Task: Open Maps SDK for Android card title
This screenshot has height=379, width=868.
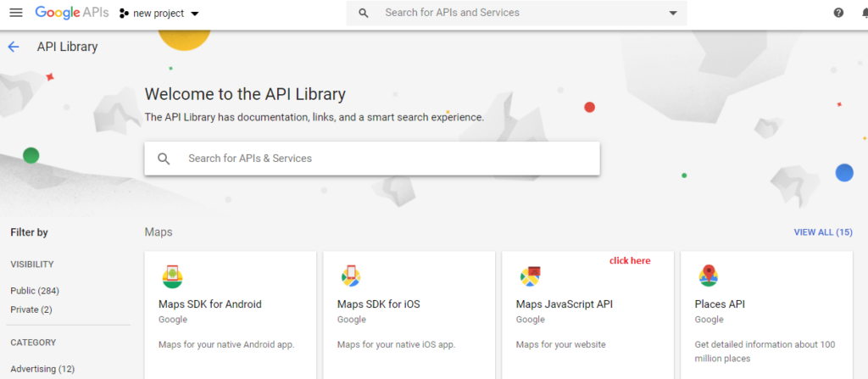Action: [x=210, y=304]
